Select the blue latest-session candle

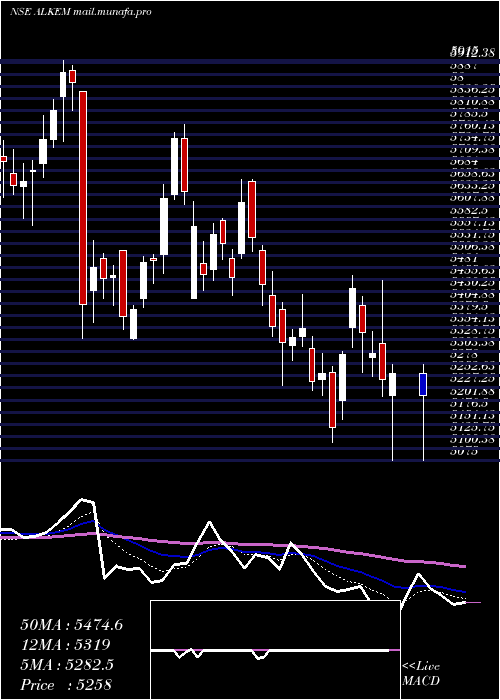tap(423, 384)
